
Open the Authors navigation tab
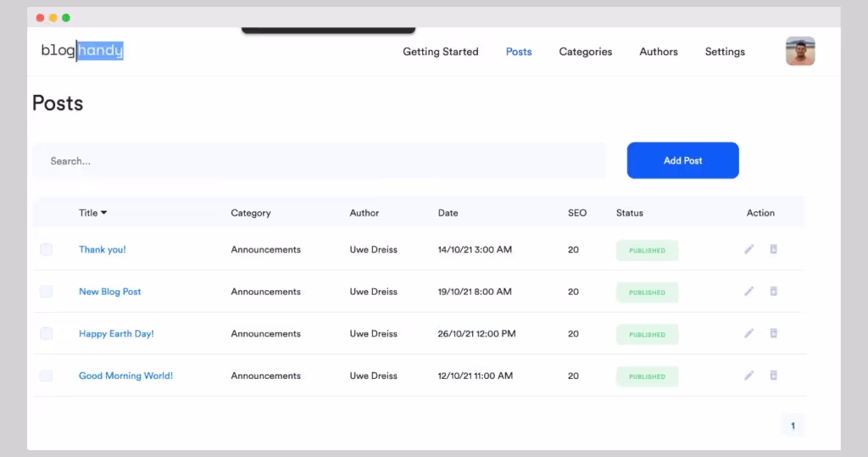click(658, 52)
